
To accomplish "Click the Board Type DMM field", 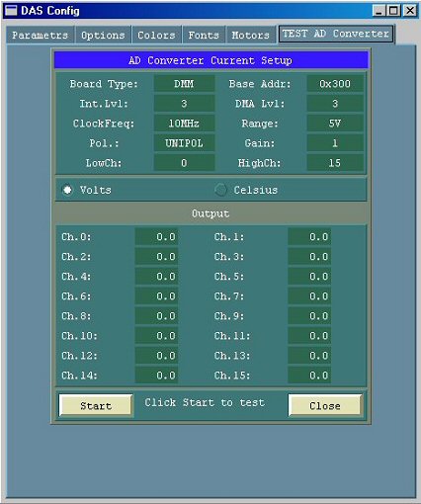I will tap(184, 84).
